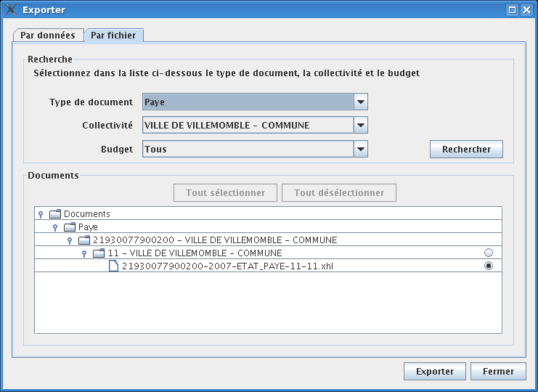Click the Paye folder icon in tree
This screenshot has height=392, width=538.
tap(70, 227)
